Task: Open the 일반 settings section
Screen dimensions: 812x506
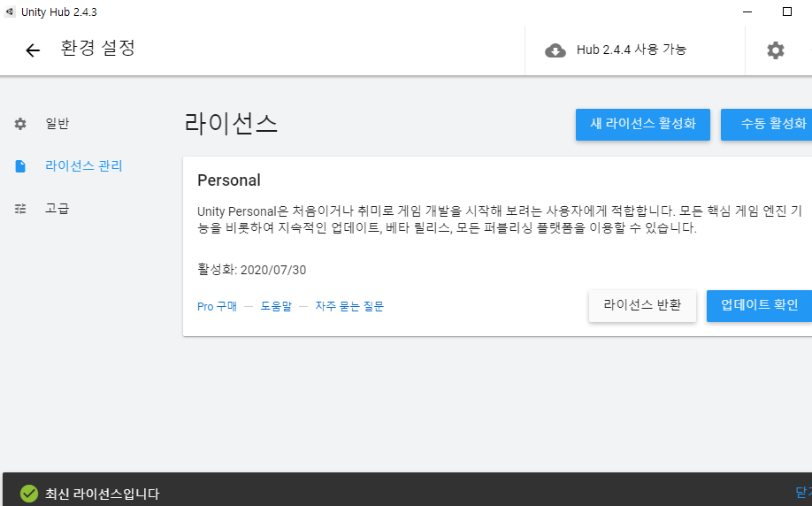Action: (57, 124)
